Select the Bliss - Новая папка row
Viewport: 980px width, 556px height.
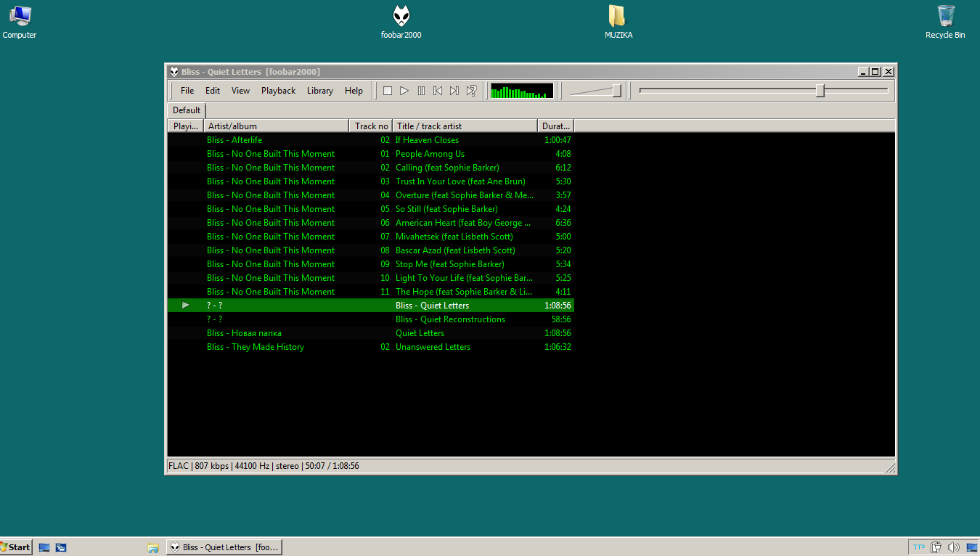click(x=371, y=333)
